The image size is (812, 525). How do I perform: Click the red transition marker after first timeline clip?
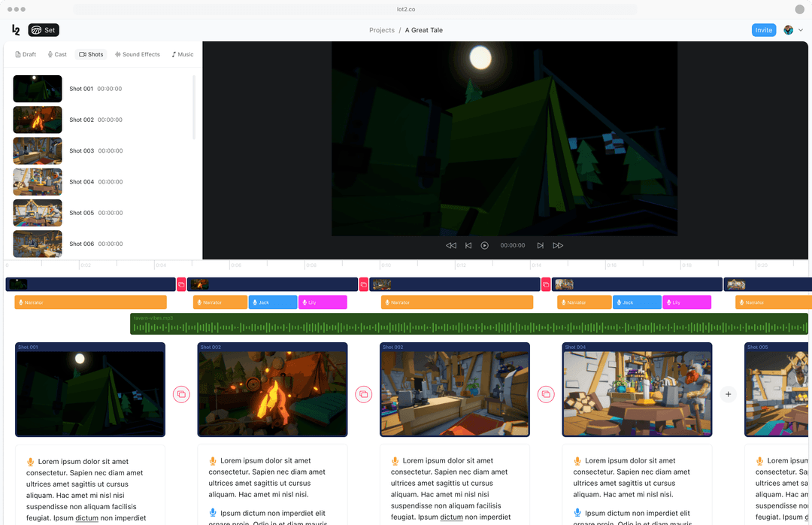pyautogui.click(x=181, y=284)
